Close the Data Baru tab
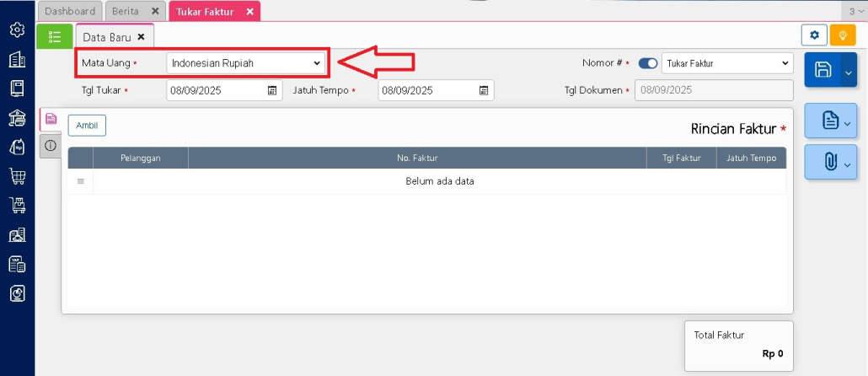 coord(141,37)
